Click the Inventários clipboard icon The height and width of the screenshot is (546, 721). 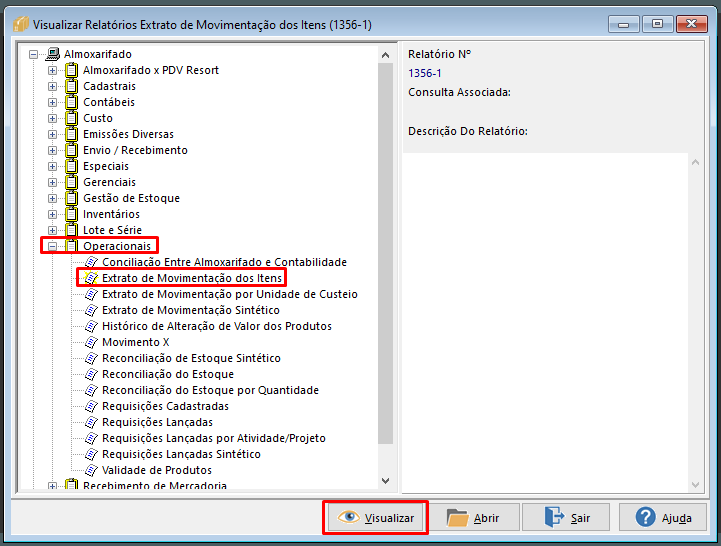[x=71, y=214]
